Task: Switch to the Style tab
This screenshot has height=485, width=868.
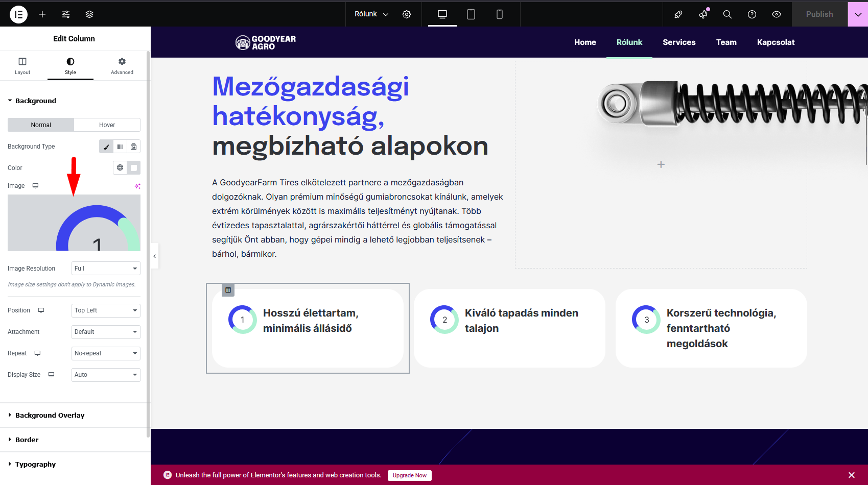Action: [71, 66]
